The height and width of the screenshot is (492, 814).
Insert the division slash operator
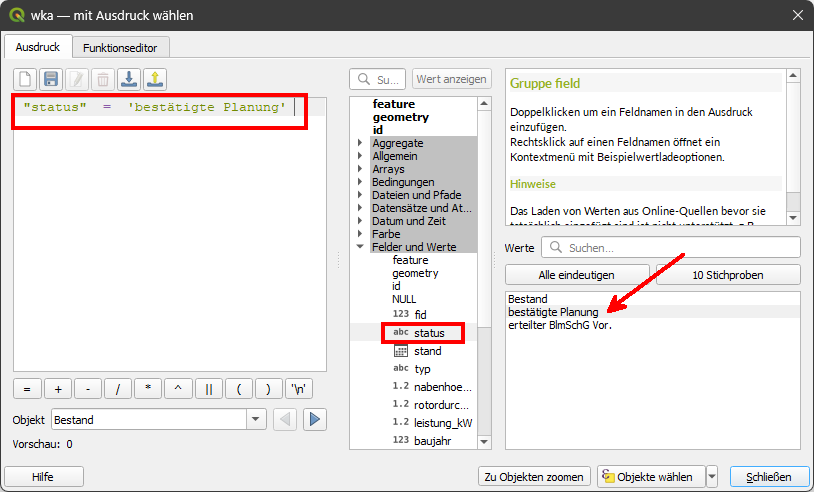coord(118,389)
